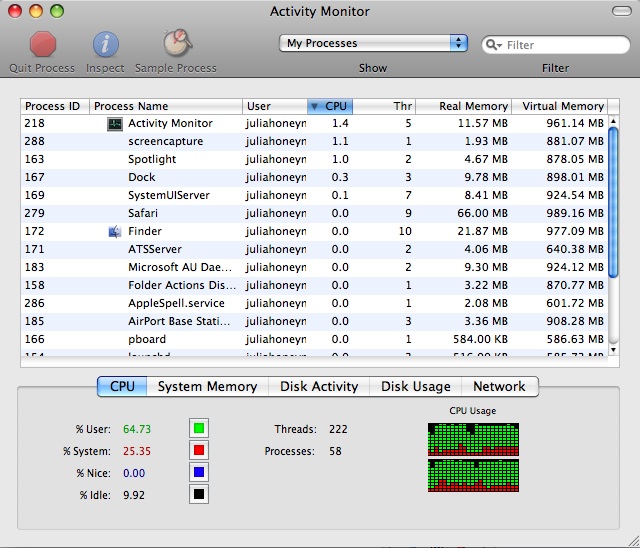Click the Finder icon in process list
The height and width of the screenshot is (548, 640).
pyautogui.click(x=115, y=231)
